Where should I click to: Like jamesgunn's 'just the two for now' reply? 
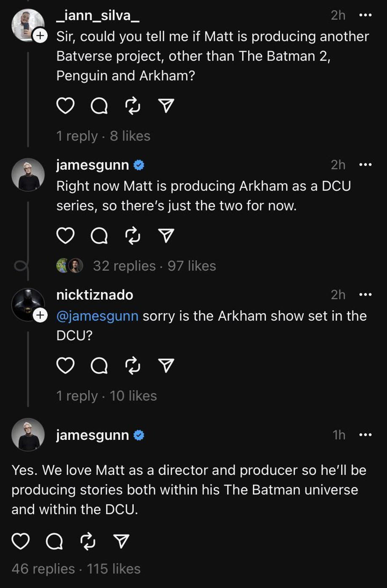[65, 236]
